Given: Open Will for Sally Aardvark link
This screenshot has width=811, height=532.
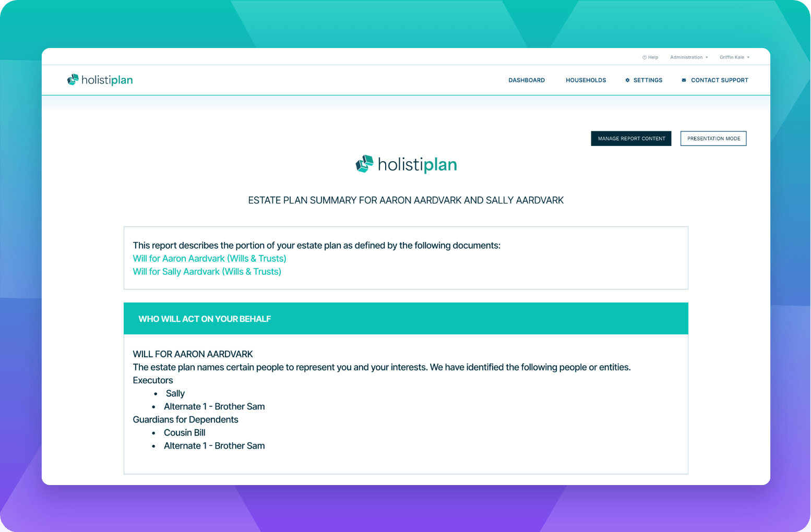Looking at the screenshot, I should 207,272.
